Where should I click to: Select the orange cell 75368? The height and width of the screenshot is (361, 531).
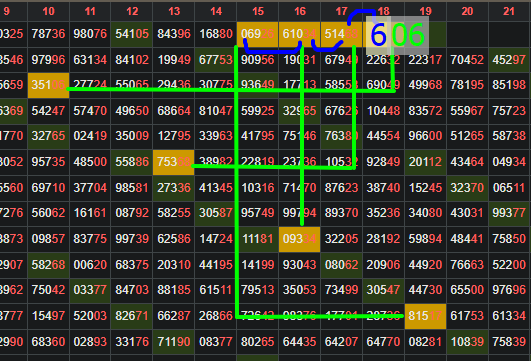173,162
